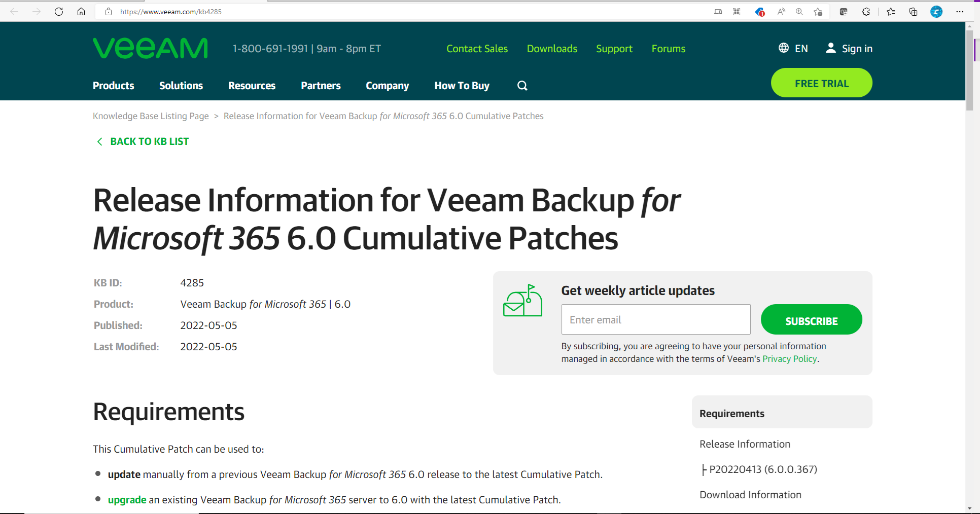Image resolution: width=980 pixels, height=514 pixels.
Task: Click the Veeam logo
Action: tap(150, 48)
